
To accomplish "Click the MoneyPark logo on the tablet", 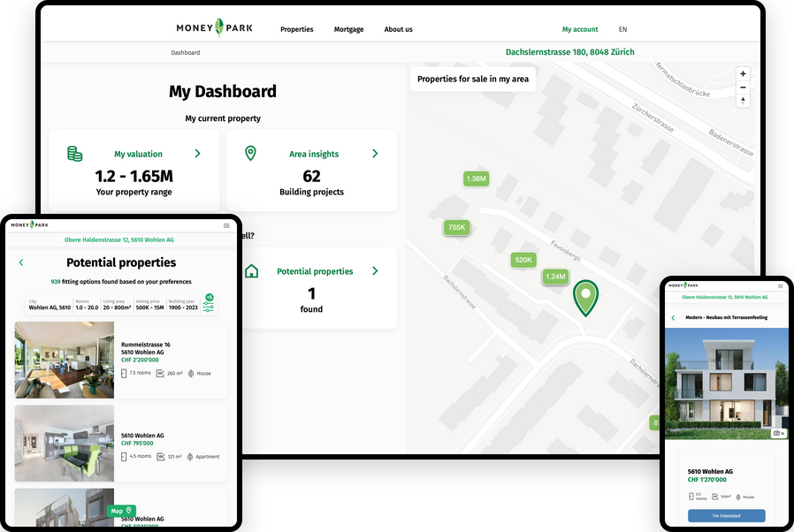I will (30, 224).
